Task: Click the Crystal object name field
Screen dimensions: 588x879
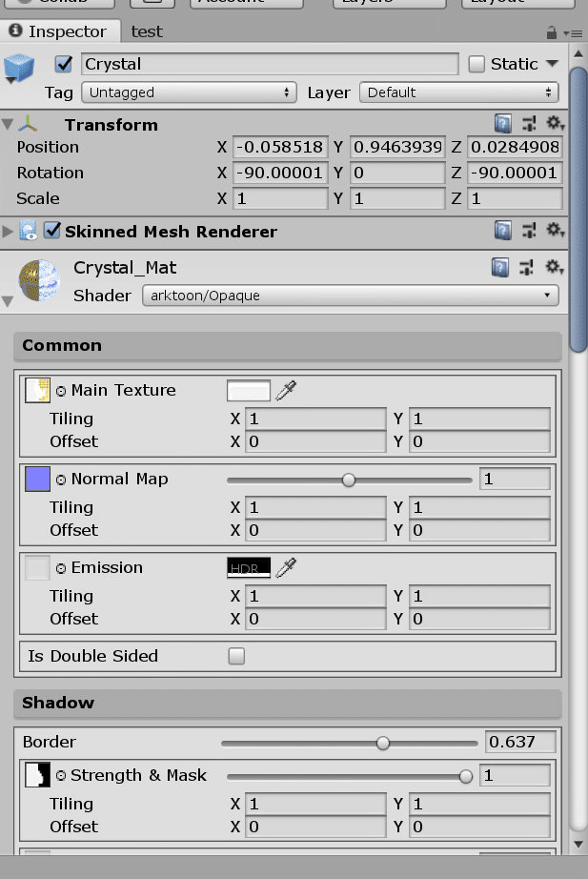Action: 270,64
